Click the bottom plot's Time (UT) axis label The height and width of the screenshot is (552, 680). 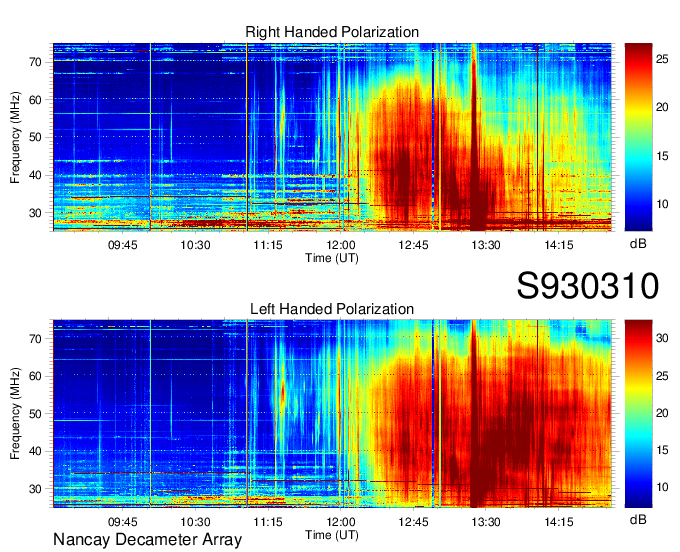point(332,535)
